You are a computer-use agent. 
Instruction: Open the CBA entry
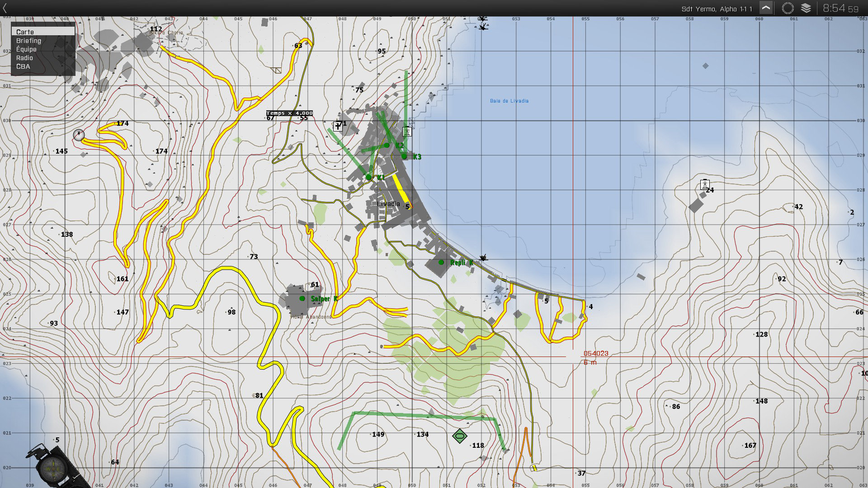pos(23,66)
